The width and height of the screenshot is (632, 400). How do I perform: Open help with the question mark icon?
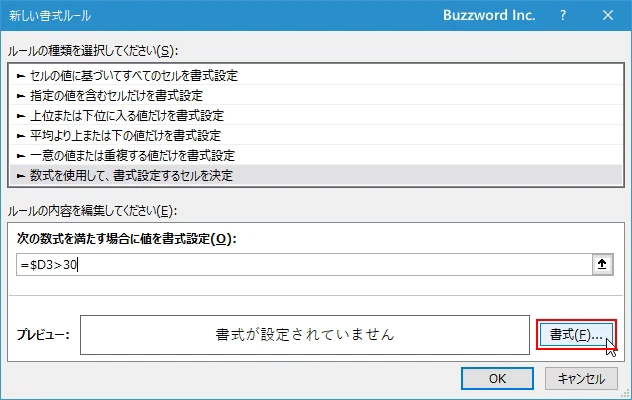[563, 15]
